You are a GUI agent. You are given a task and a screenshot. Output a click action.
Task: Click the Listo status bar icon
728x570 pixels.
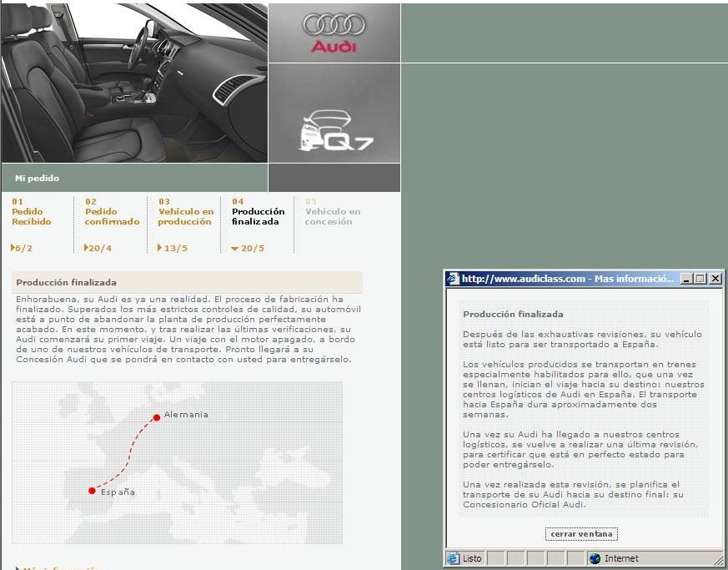[x=453, y=558]
